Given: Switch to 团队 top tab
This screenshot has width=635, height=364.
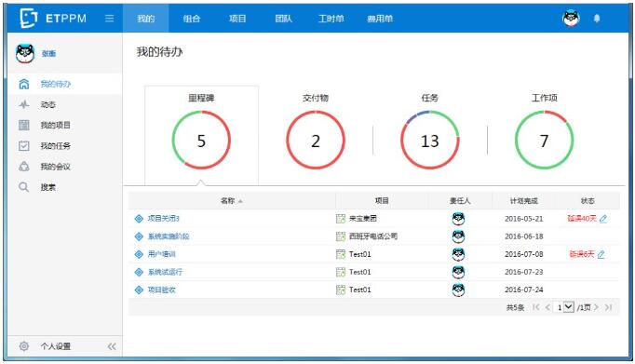Looking at the screenshot, I should coord(283,19).
